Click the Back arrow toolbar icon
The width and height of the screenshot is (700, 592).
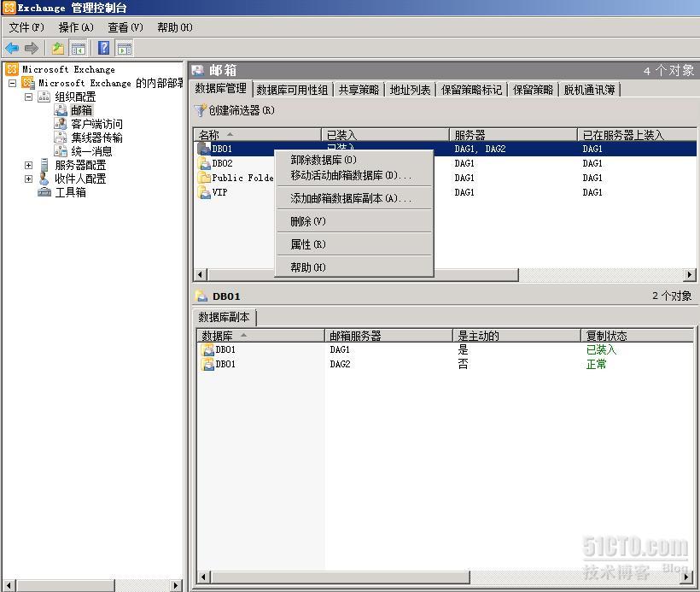tap(12, 48)
